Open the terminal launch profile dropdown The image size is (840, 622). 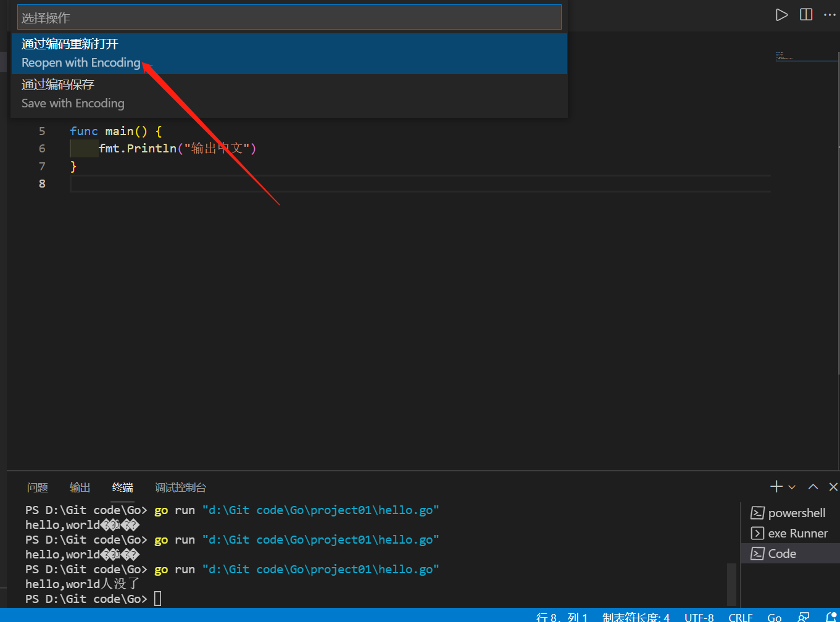coord(792,487)
